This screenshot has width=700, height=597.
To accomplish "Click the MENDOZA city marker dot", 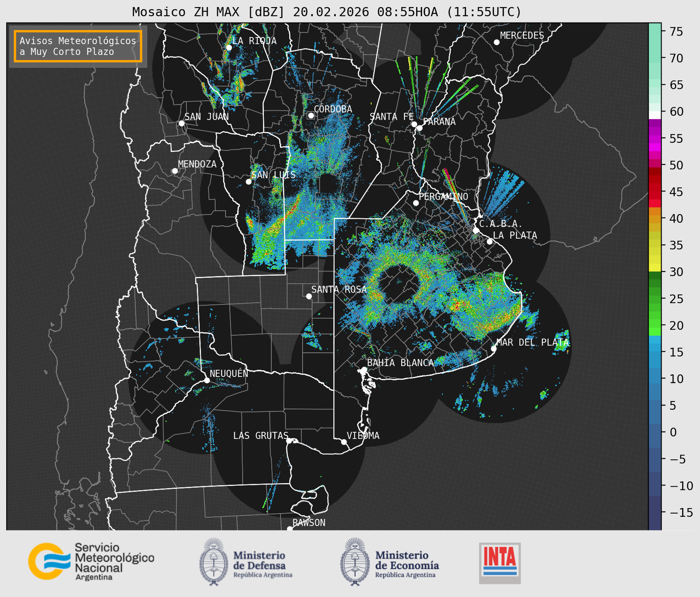I will 175,171.
